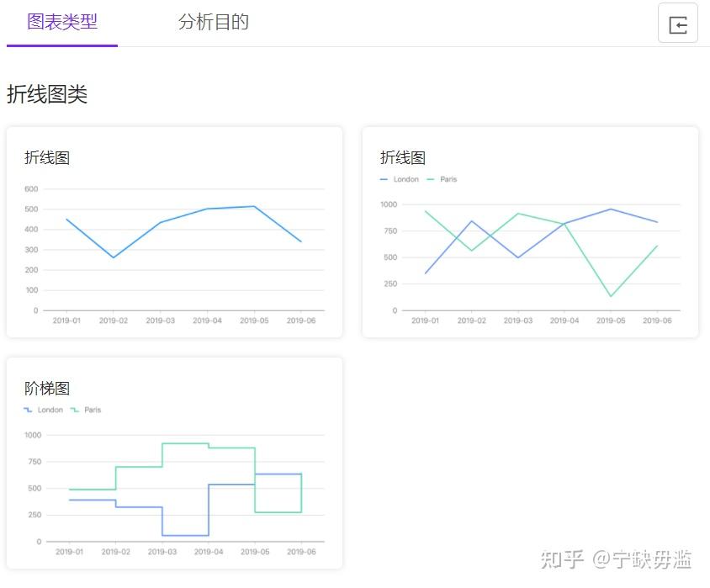Screen dimensions: 710x588
Task: Switch to the 图表类型 tab
Action: (62, 22)
